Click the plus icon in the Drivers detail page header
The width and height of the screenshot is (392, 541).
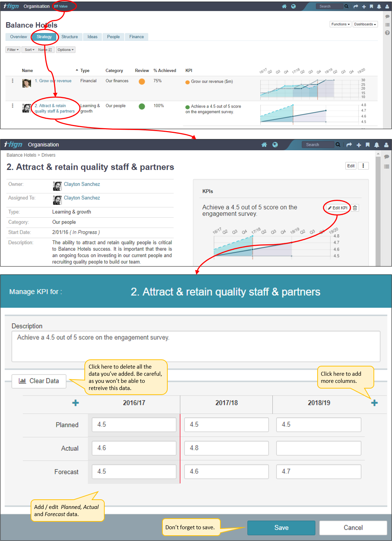359,145
